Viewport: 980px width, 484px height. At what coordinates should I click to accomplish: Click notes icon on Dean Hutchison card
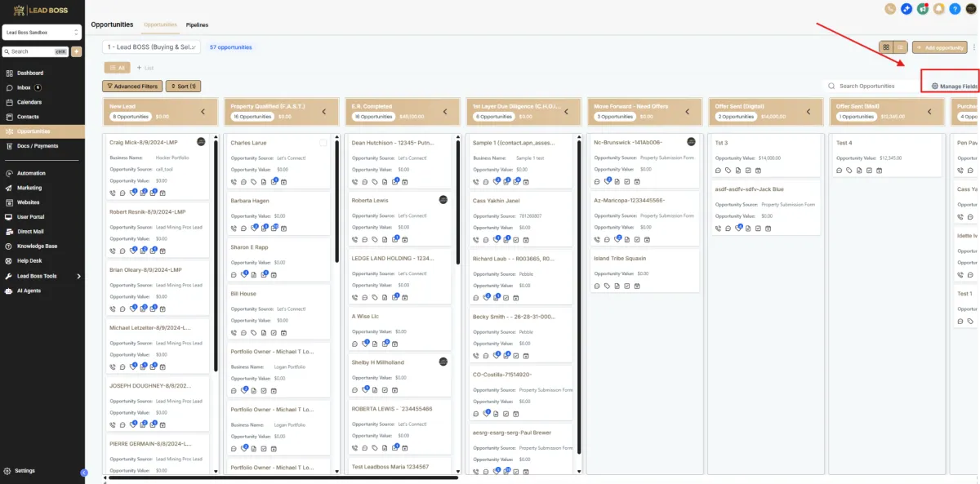coord(384,181)
